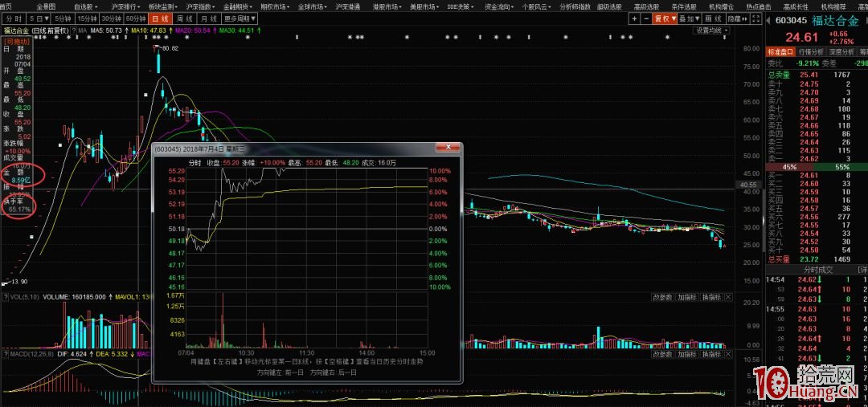This screenshot has width=868, height=407.
Task: Switch to 30分钟 period
Action: coord(113,18)
